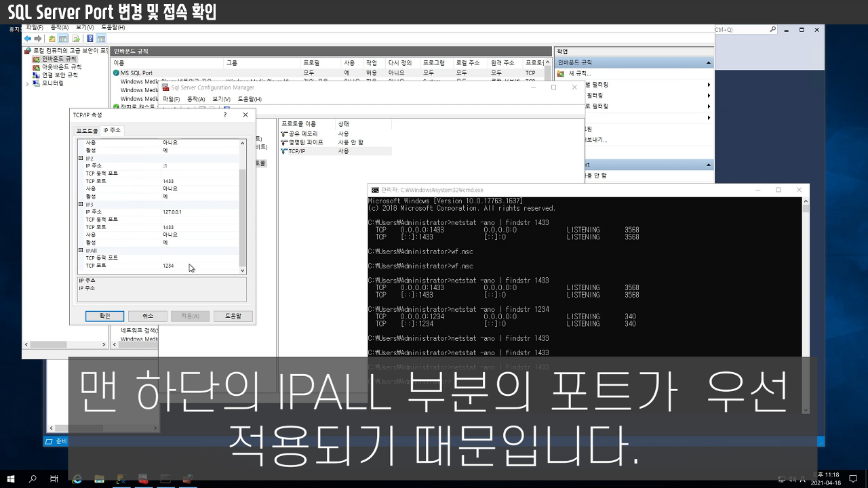868x488 pixels.
Task: Open SQL Server Configuration Manager from the taskbar
Action: (x=143, y=479)
